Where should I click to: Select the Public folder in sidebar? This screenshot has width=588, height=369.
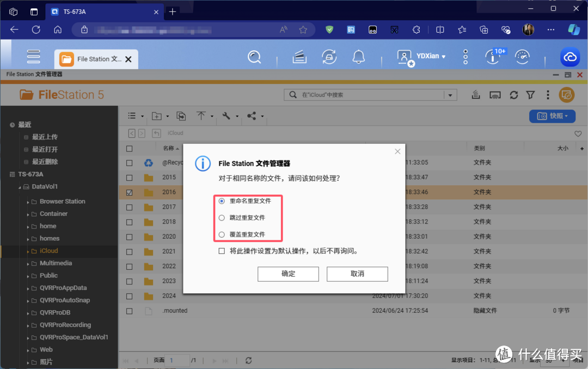pyautogui.click(x=48, y=275)
